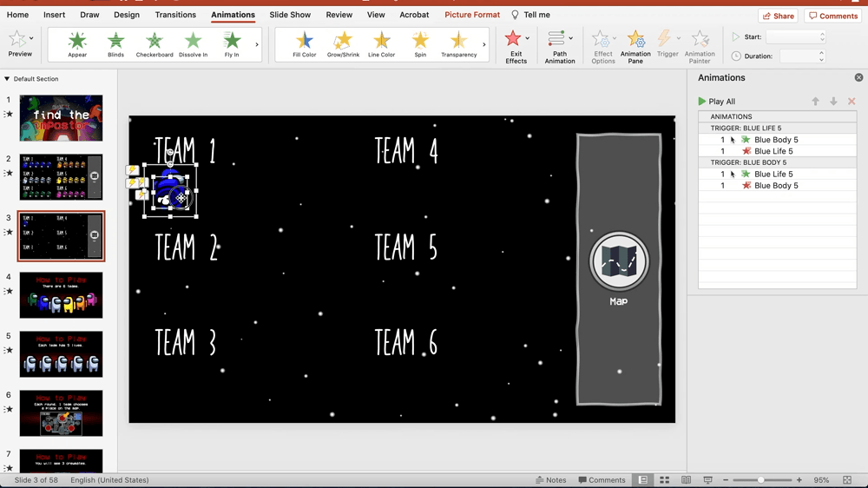Open the Path Animation options

pyautogui.click(x=560, y=47)
